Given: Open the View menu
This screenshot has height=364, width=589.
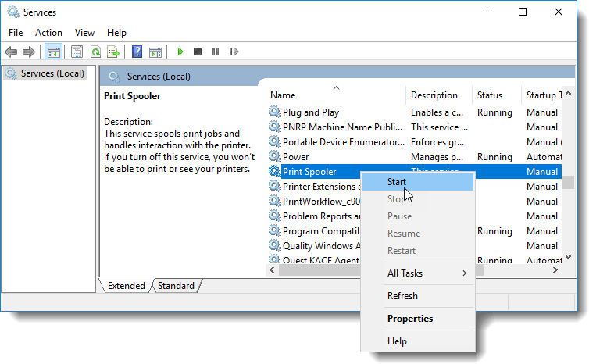Looking at the screenshot, I should (84, 33).
